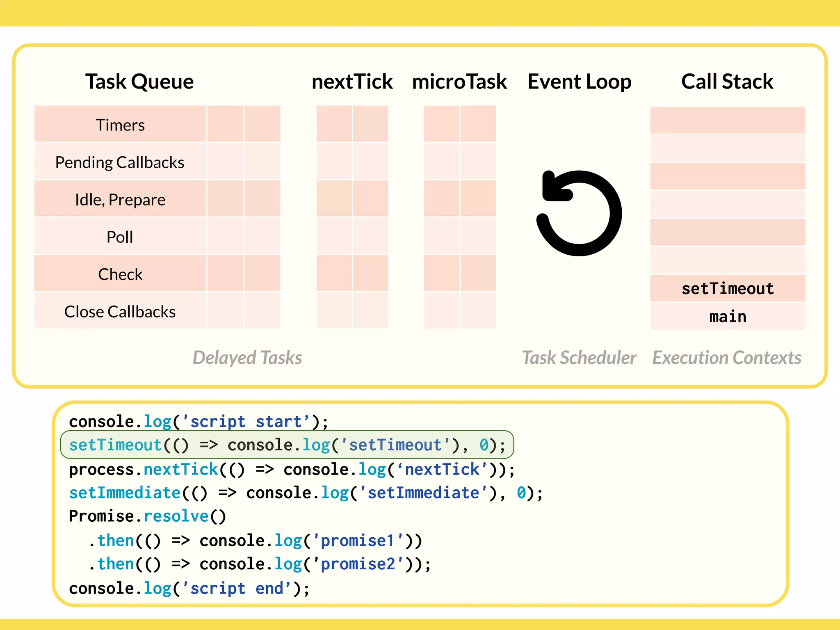Click the Event Loop heading text
This screenshot has height=630, width=840.
coord(579,81)
